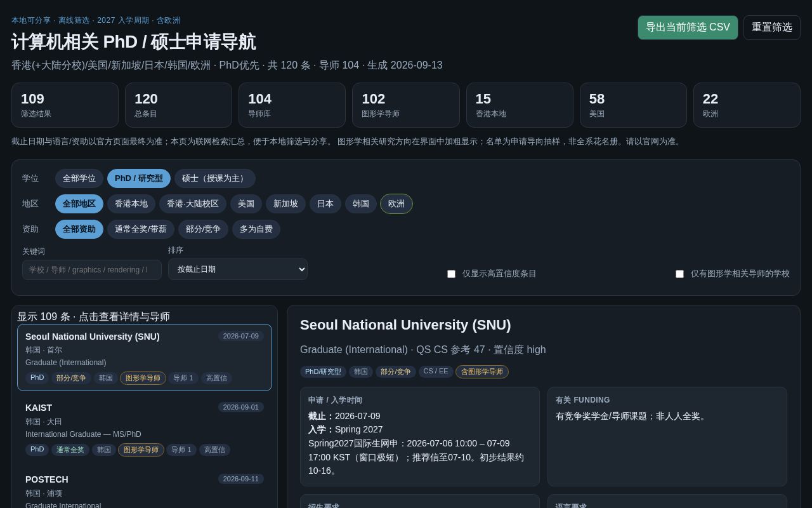Click the 2026-09-11 date badge on POSTECH row

point(241,479)
